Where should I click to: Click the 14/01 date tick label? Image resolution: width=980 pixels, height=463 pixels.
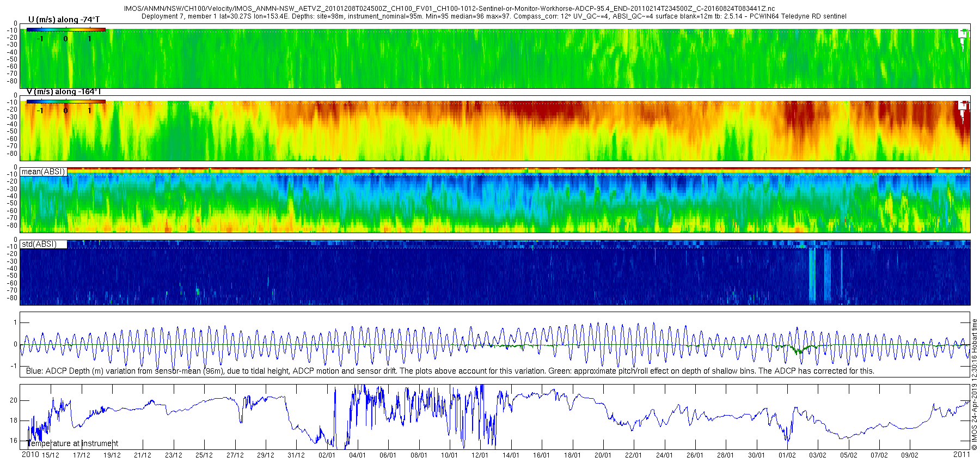511,455
